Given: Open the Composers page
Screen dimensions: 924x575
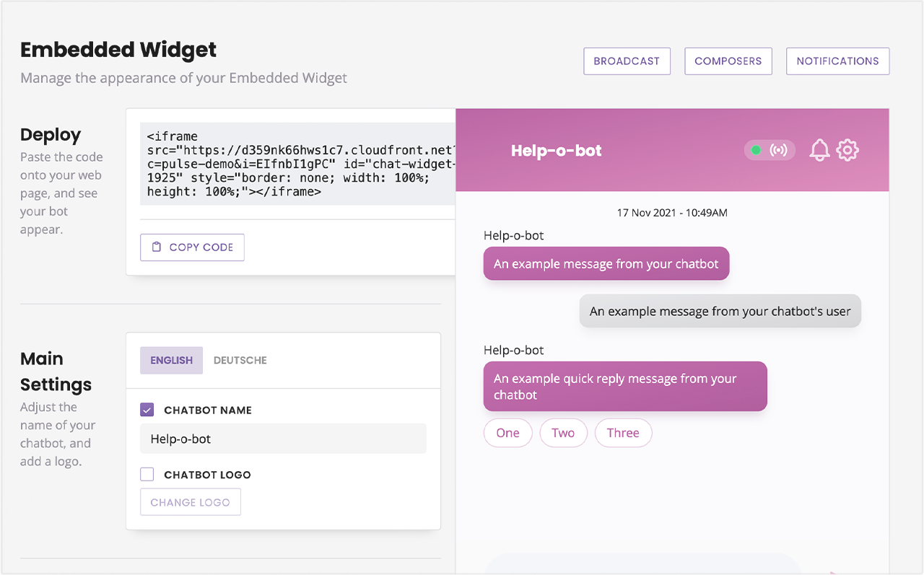Looking at the screenshot, I should pos(728,61).
